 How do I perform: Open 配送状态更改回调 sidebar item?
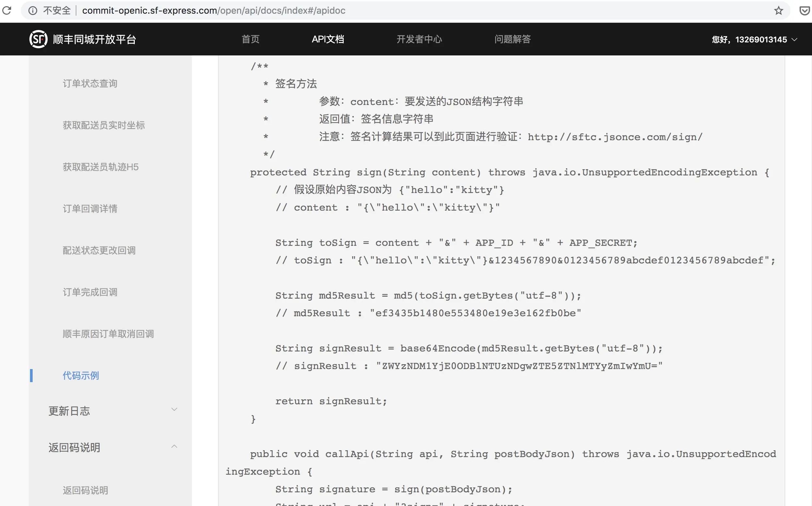tap(99, 250)
